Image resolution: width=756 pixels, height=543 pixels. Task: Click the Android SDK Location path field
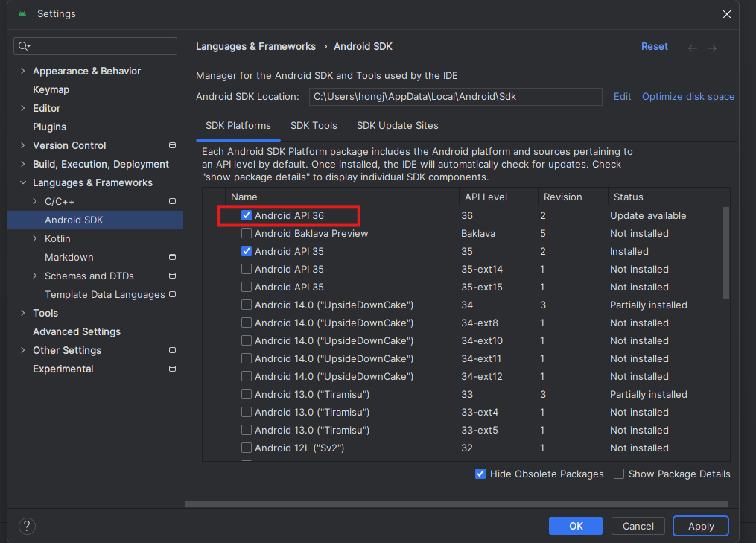point(455,96)
